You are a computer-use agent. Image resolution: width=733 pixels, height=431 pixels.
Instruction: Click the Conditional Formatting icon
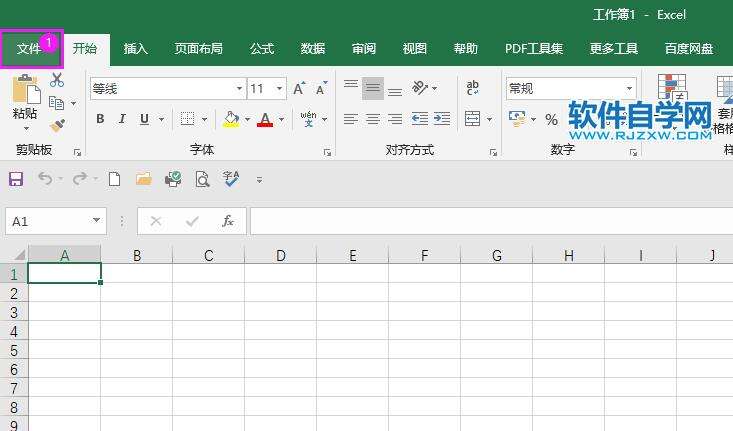(671, 89)
